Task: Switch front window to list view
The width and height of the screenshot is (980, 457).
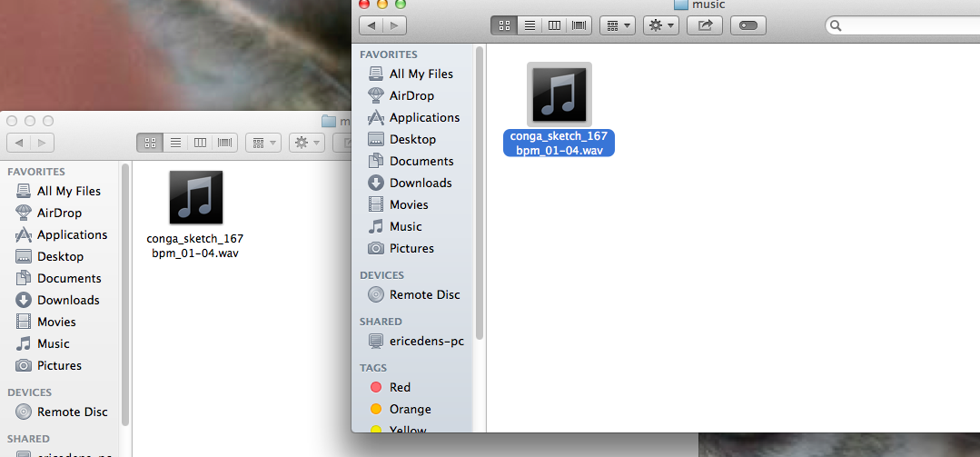Action: (x=530, y=25)
